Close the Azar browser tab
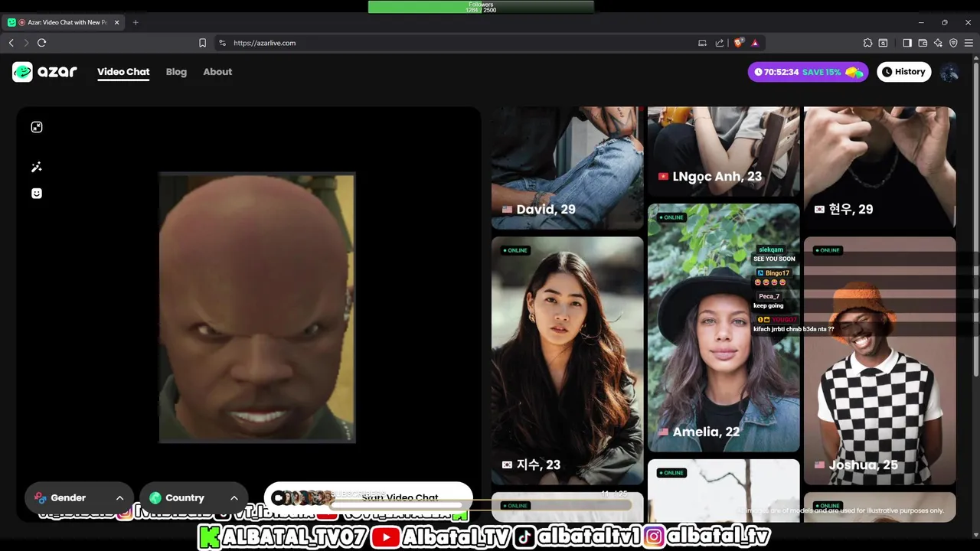The width and height of the screenshot is (980, 551). pos(117,22)
